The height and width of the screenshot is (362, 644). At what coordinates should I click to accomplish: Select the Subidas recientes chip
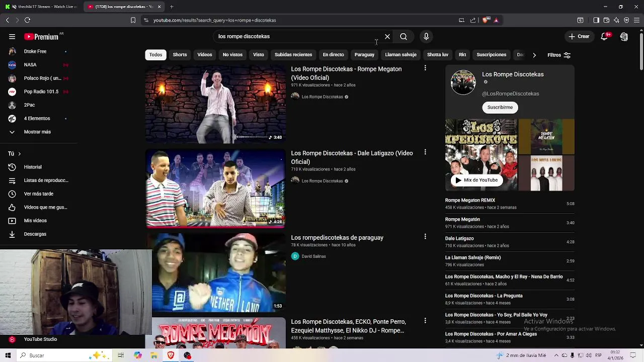[293, 55]
